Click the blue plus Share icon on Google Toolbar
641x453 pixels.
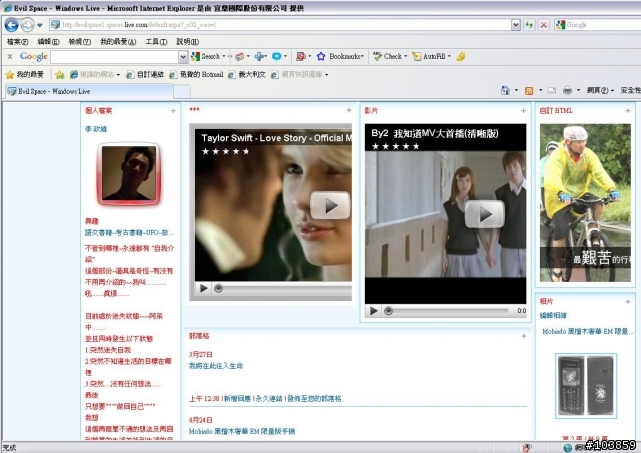tap(258, 56)
